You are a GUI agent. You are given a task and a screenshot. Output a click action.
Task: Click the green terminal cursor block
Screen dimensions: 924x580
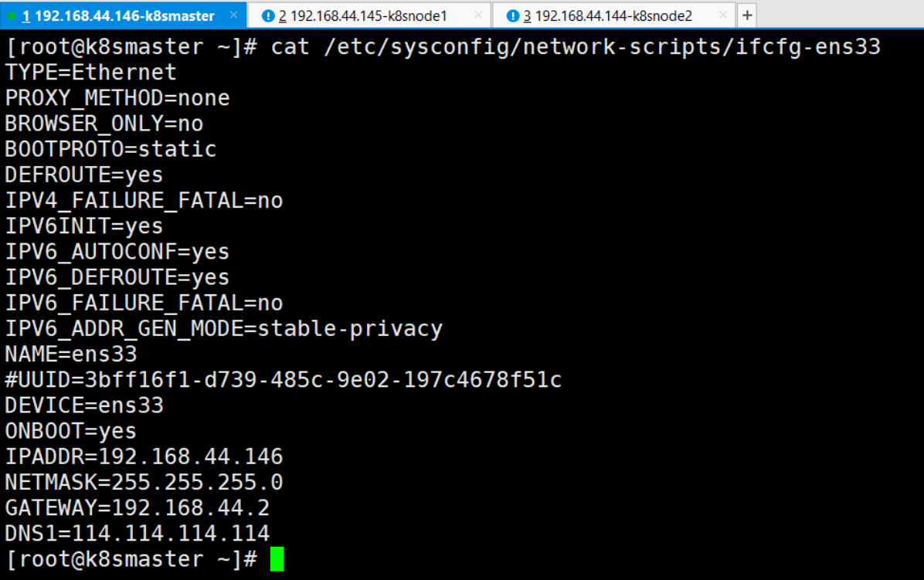pyautogui.click(x=277, y=559)
